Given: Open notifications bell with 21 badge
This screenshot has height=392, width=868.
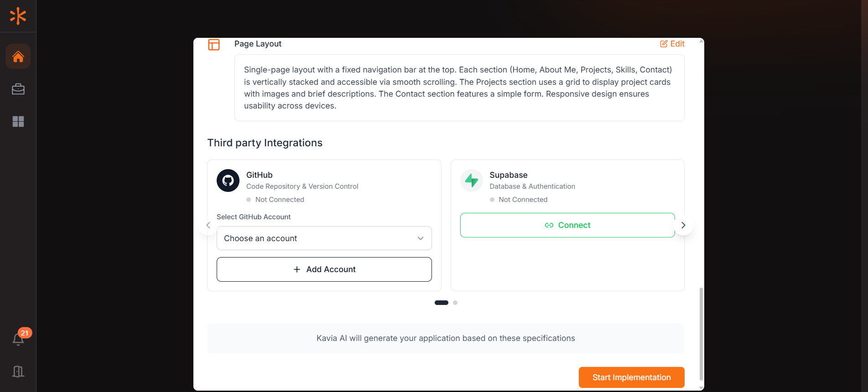Looking at the screenshot, I should (18, 339).
